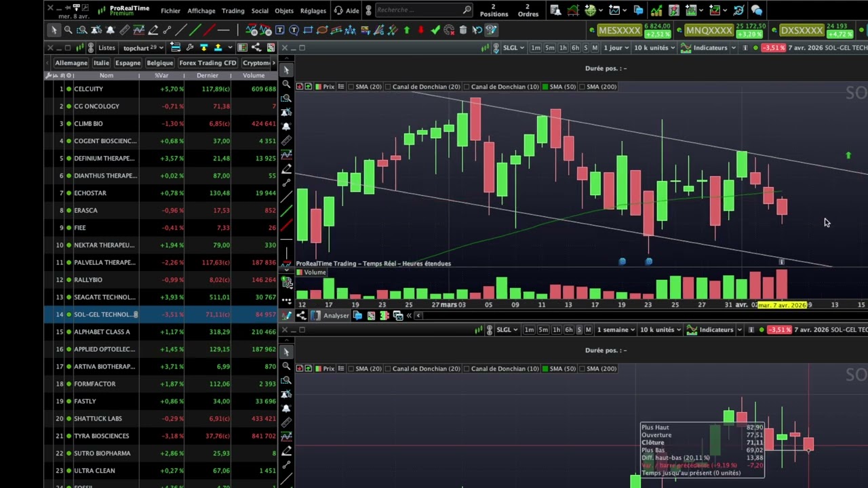Click the text box 'T' annotation tool
The image size is (868, 488).
(280, 30)
